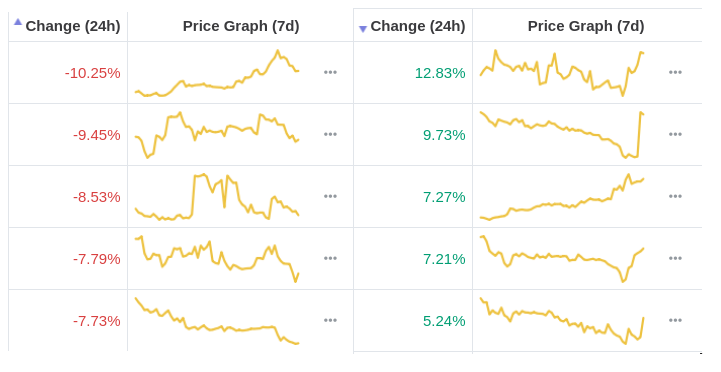Open the three-dot menu for the 7.21% row
The image size is (721, 372).
click(x=675, y=258)
